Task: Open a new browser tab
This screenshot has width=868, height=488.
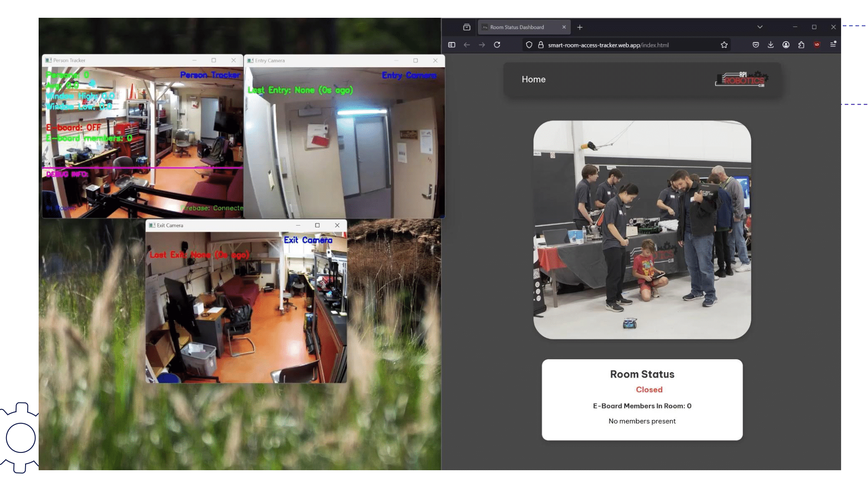Action: coord(579,27)
